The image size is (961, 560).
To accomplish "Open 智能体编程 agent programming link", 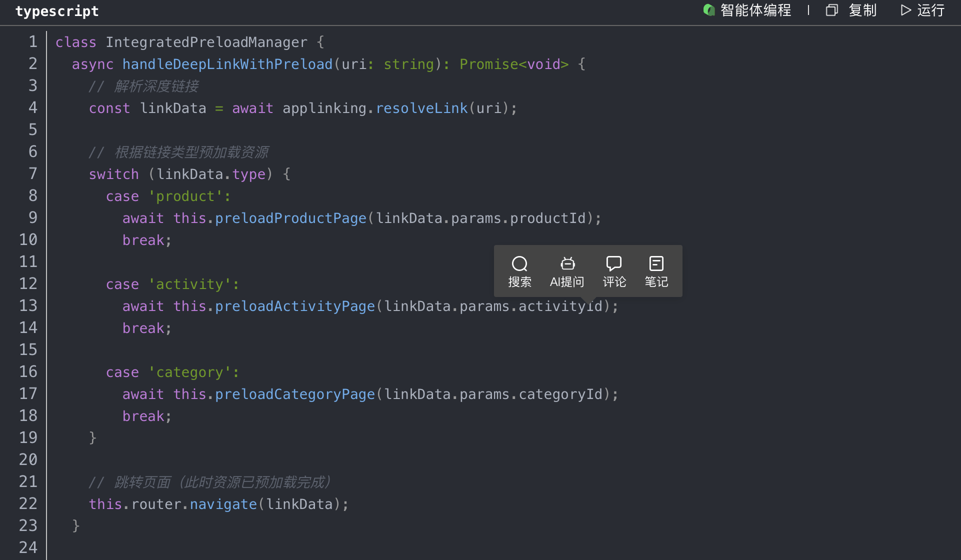I will click(755, 10).
